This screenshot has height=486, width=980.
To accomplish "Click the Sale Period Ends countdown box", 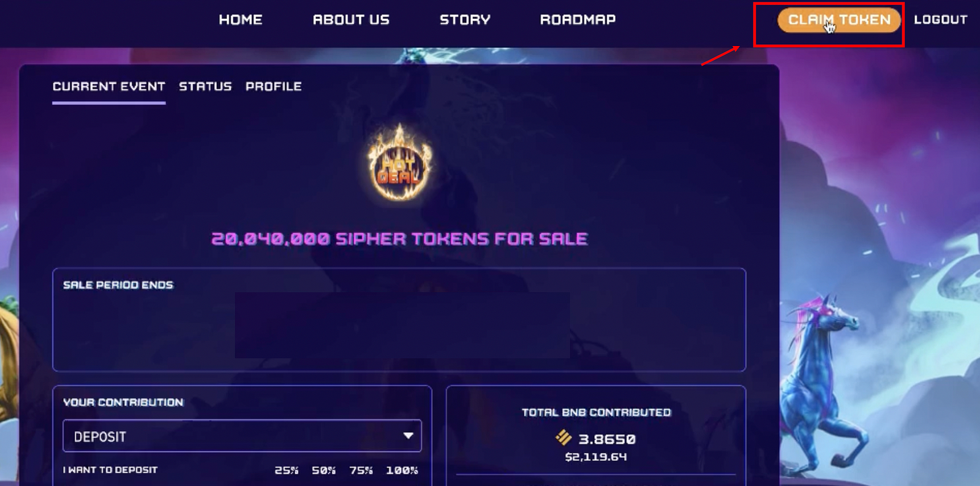I will tap(399, 320).
